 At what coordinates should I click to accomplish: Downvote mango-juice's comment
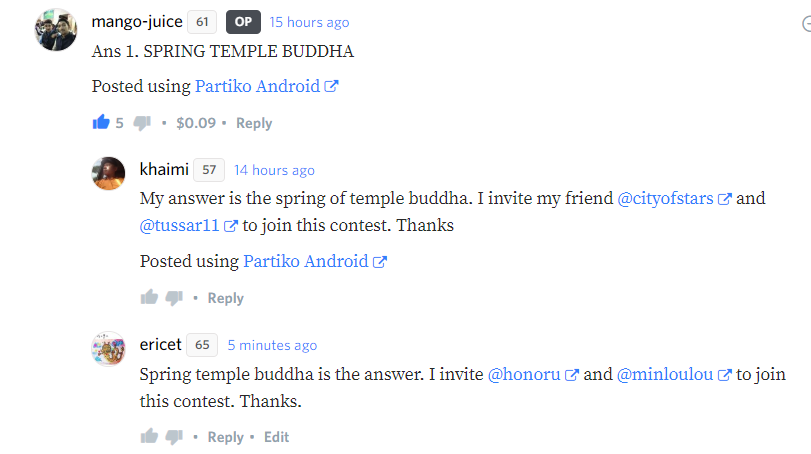[x=142, y=123]
